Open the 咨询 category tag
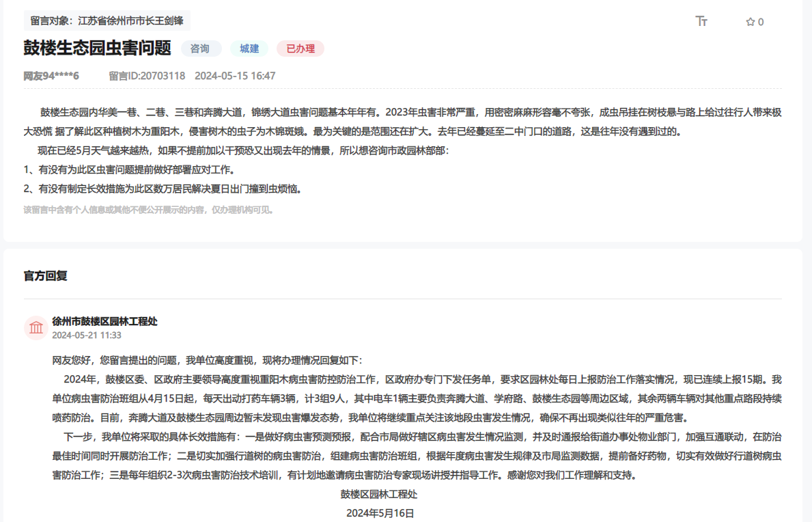This screenshot has width=812, height=522. click(201, 48)
